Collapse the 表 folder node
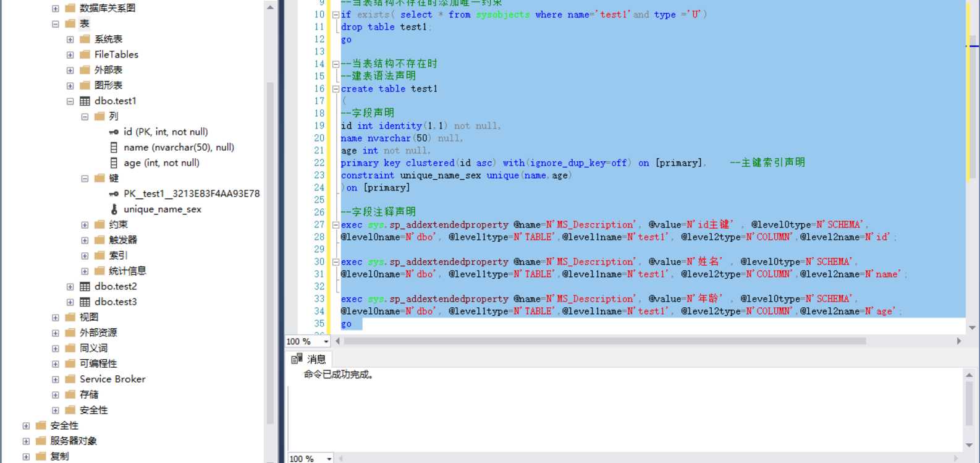Screen dimensions: 980x463 pyautogui.click(x=56, y=23)
